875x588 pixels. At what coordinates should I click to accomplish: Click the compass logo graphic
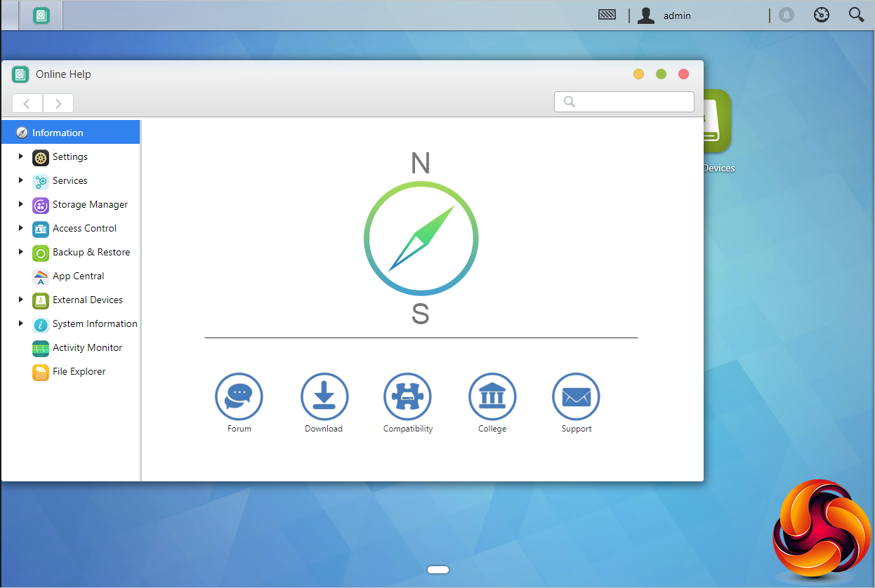point(421,239)
